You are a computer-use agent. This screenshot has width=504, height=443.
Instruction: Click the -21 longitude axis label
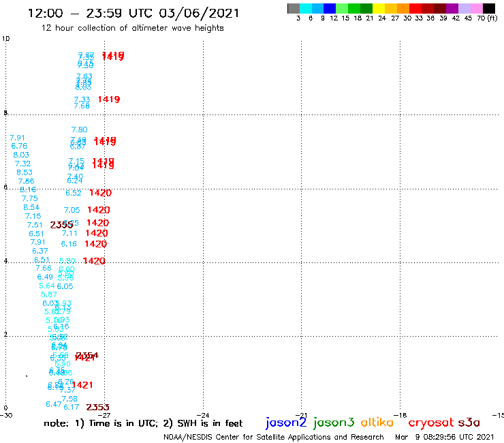tap(301, 415)
